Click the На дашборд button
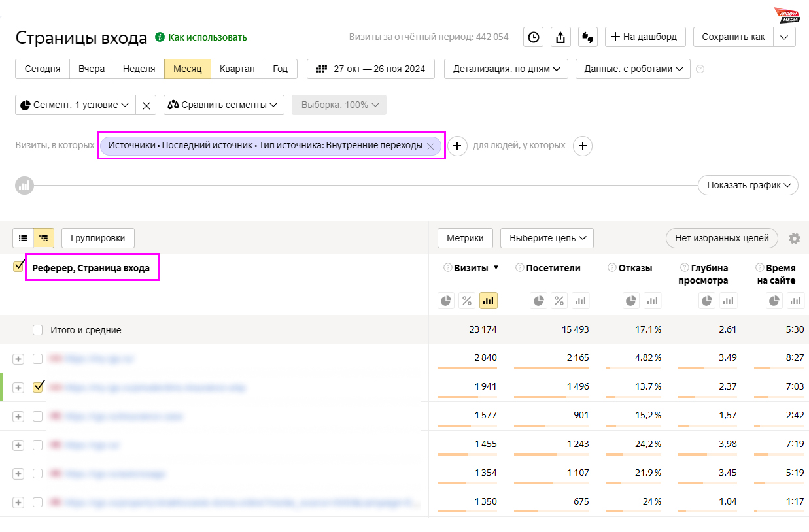Image resolution: width=809 pixels, height=532 pixels. pyautogui.click(x=644, y=37)
